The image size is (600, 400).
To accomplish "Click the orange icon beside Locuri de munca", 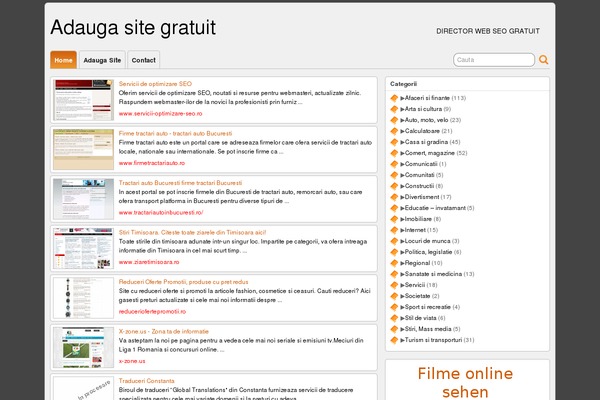I will point(394,241).
